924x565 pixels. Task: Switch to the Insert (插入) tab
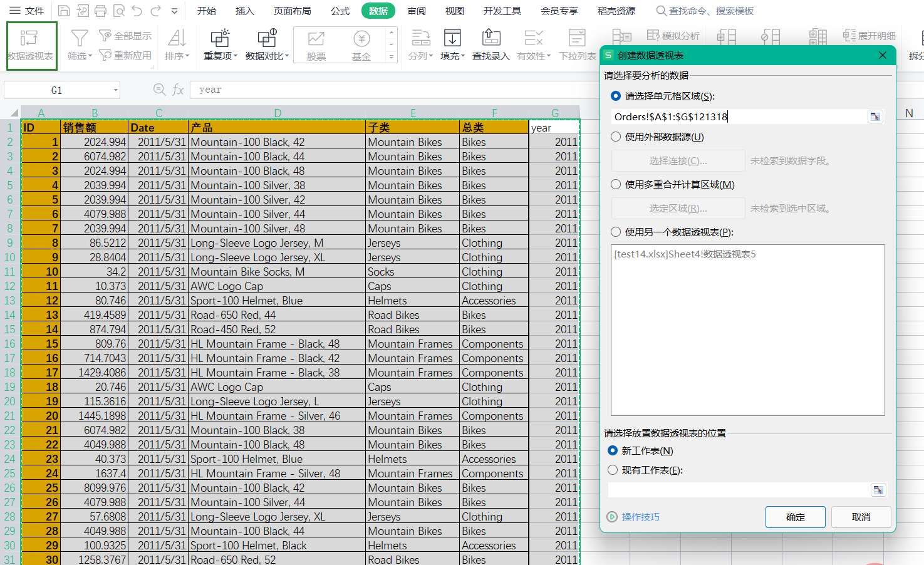click(x=244, y=11)
